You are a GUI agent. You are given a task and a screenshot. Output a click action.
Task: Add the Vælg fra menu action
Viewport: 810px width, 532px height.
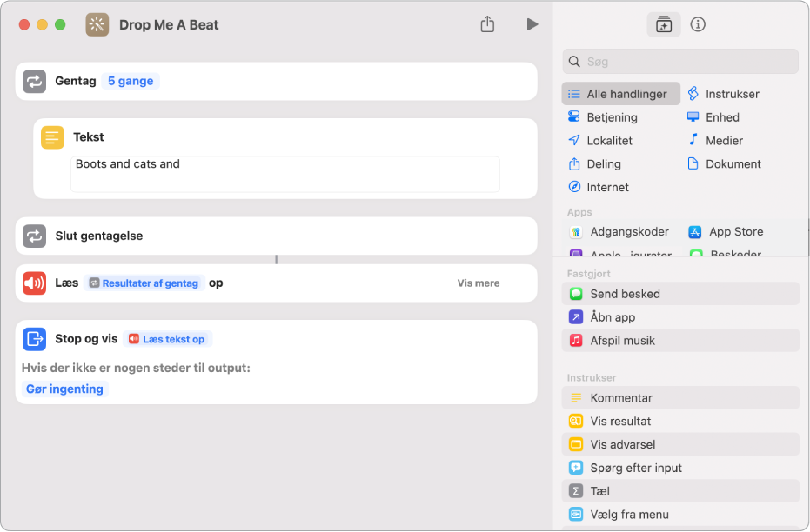click(x=680, y=515)
